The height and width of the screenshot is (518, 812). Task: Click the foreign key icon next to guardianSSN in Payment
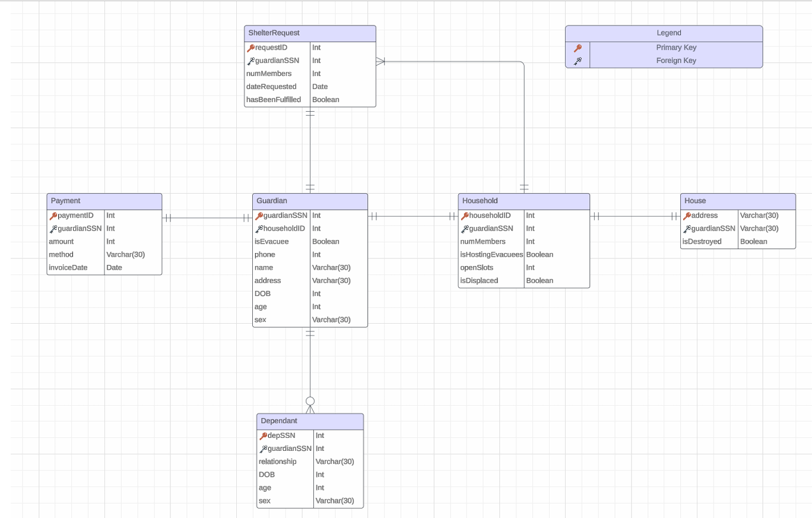point(52,228)
